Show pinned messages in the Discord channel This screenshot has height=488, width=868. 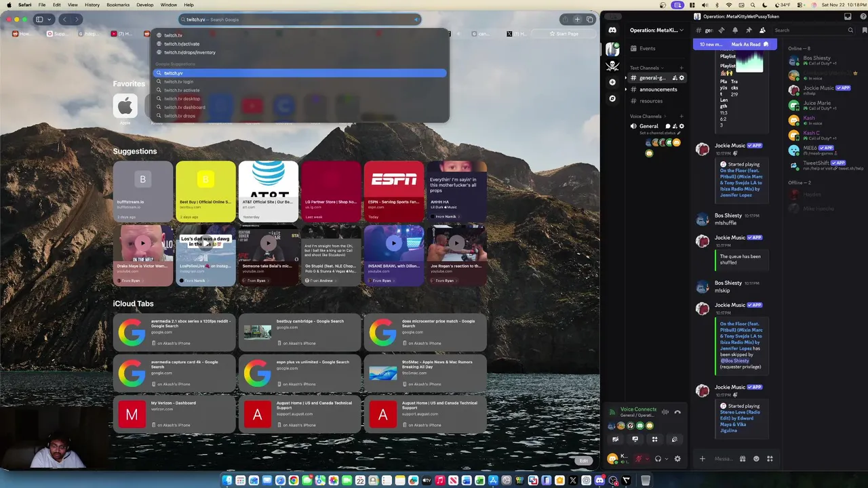(x=749, y=30)
